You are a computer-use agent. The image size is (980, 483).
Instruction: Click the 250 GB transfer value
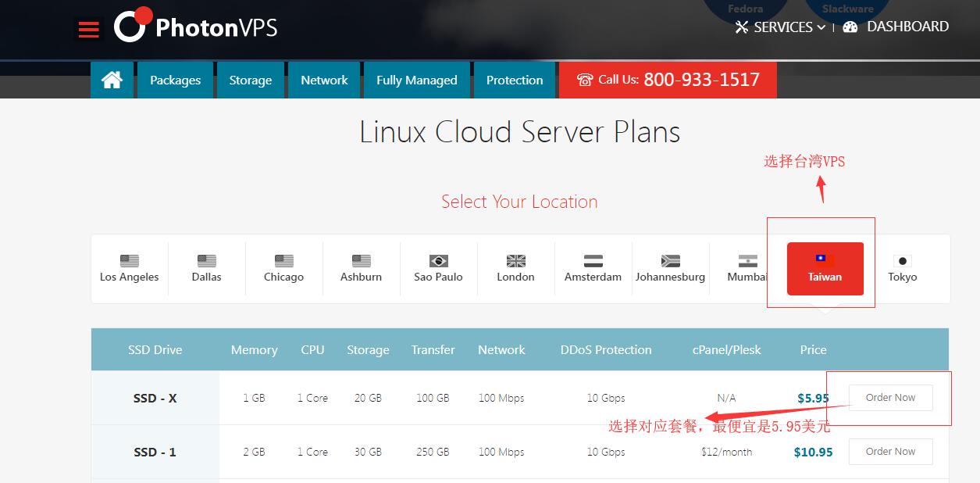tap(433, 452)
